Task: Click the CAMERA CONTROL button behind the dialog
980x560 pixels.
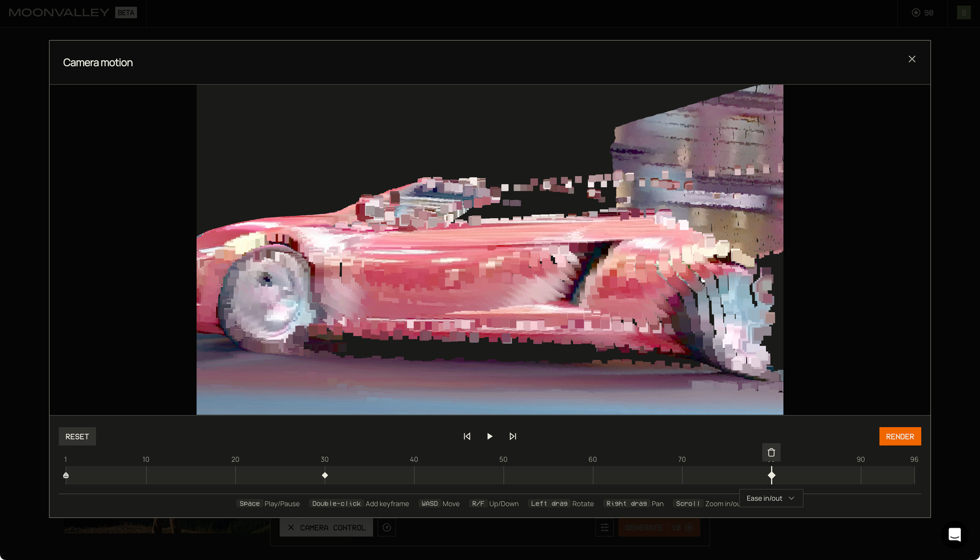Action: tap(326, 527)
